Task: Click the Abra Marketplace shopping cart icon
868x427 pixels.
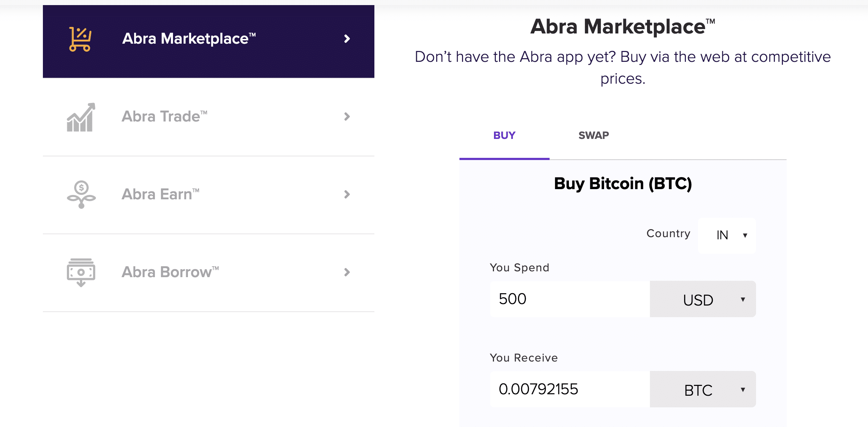Action: pyautogui.click(x=80, y=39)
